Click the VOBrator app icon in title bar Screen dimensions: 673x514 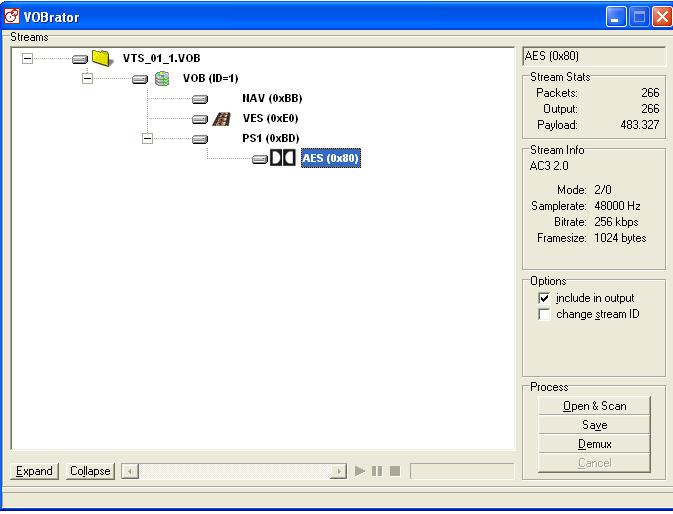tap(12, 16)
